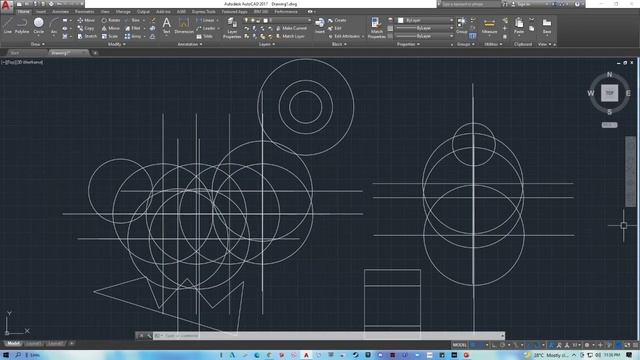The width and height of the screenshot is (640, 360).
Task: Create new drawing tab with plus
Action: (x=95, y=53)
